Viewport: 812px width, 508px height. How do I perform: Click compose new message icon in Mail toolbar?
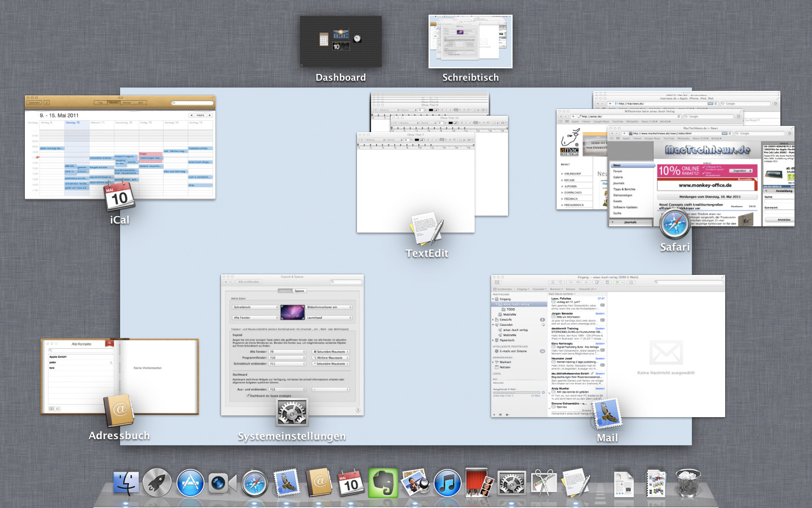click(597, 282)
